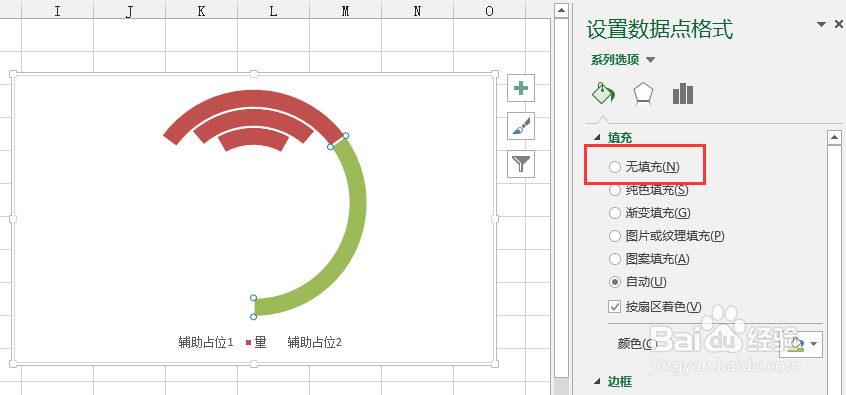This screenshot has height=395, width=846.
Task: Click legend entry 辅助占位2
Action: (x=315, y=342)
